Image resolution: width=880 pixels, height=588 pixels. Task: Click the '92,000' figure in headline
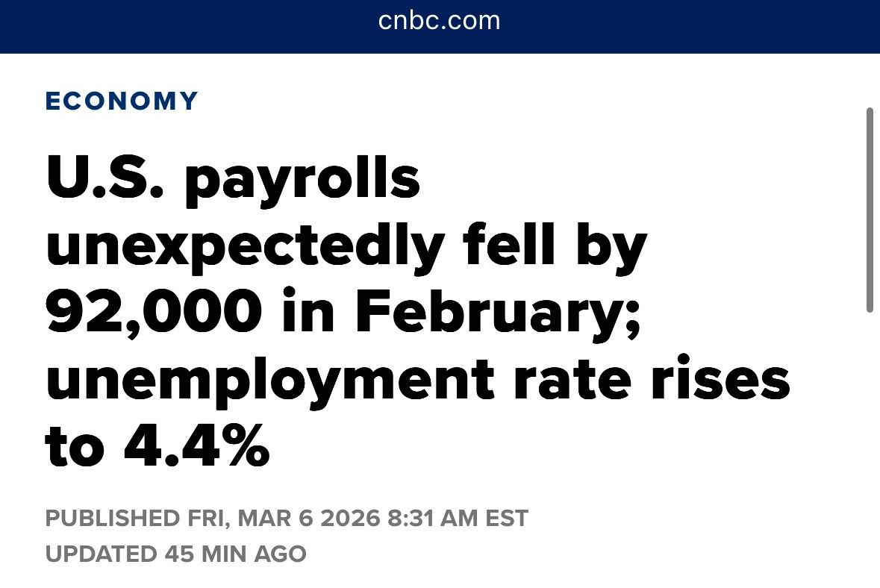(154, 312)
